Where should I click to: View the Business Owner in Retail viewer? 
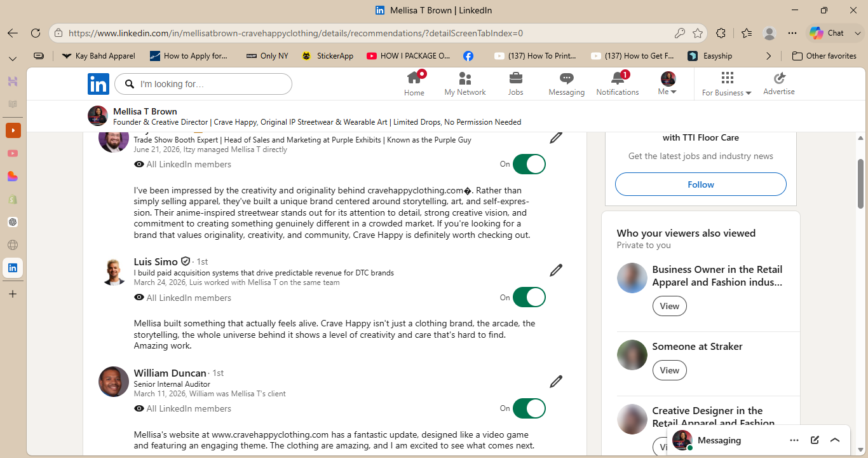pyautogui.click(x=670, y=306)
